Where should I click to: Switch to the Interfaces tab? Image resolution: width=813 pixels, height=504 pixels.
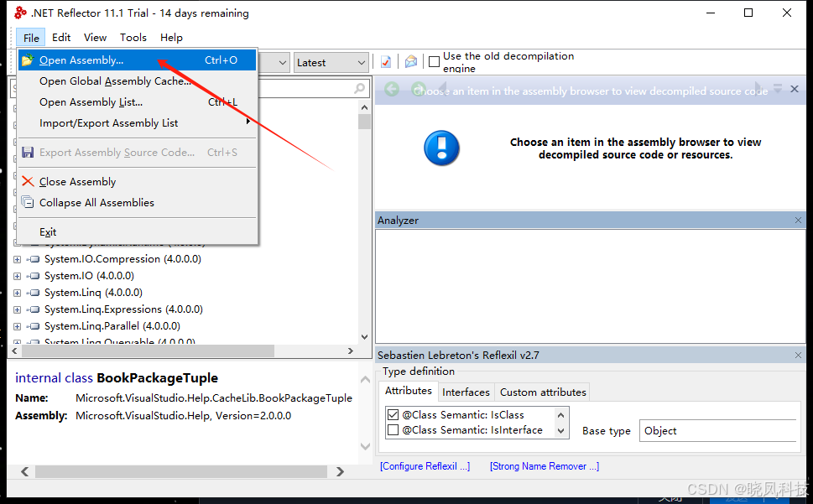click(466, 392)
